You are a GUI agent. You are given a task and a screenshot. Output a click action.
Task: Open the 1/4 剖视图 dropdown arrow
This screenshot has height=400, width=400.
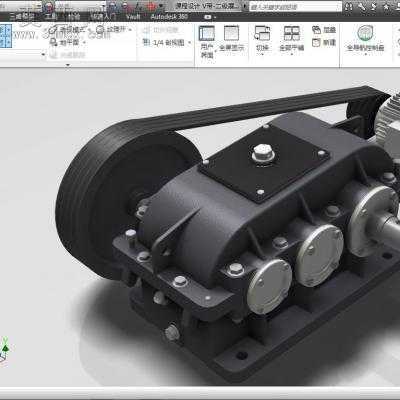tap(190, 42)
